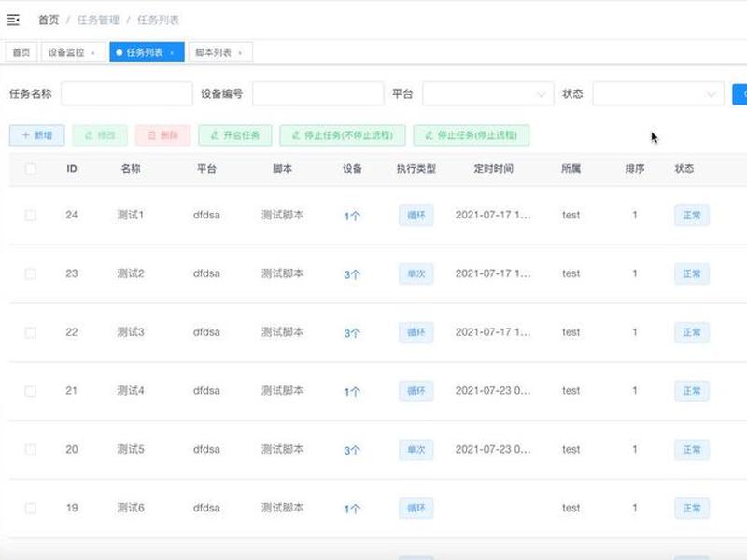Click the 循环 tag in row 22

[416, 332]
